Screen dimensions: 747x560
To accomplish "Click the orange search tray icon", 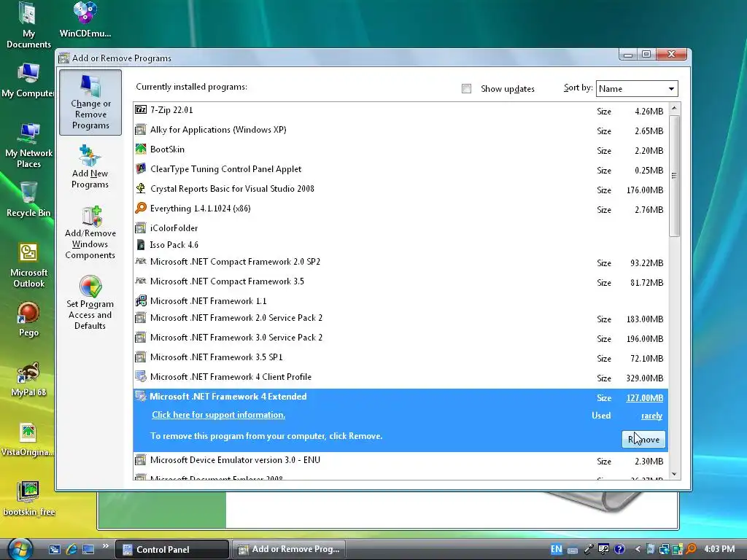I will (x=692, y=549).
